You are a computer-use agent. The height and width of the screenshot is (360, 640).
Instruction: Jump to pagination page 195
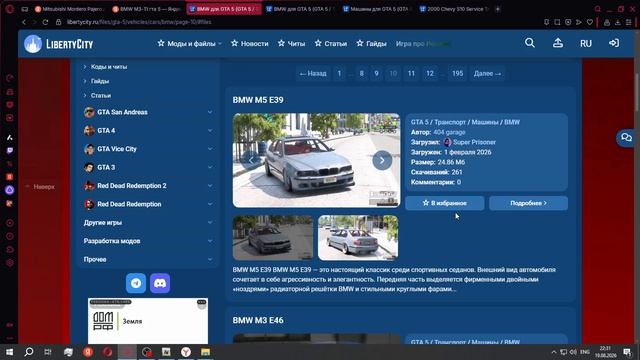457,73
